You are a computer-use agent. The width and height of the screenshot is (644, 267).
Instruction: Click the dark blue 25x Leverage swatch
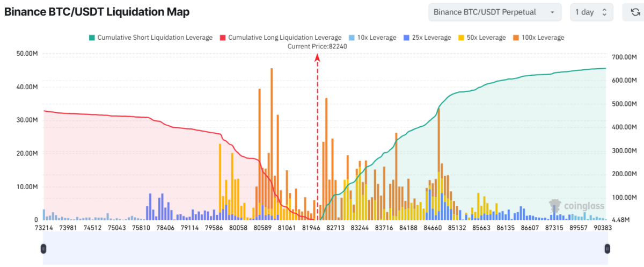pyautogui.click(x=406, y=38)
